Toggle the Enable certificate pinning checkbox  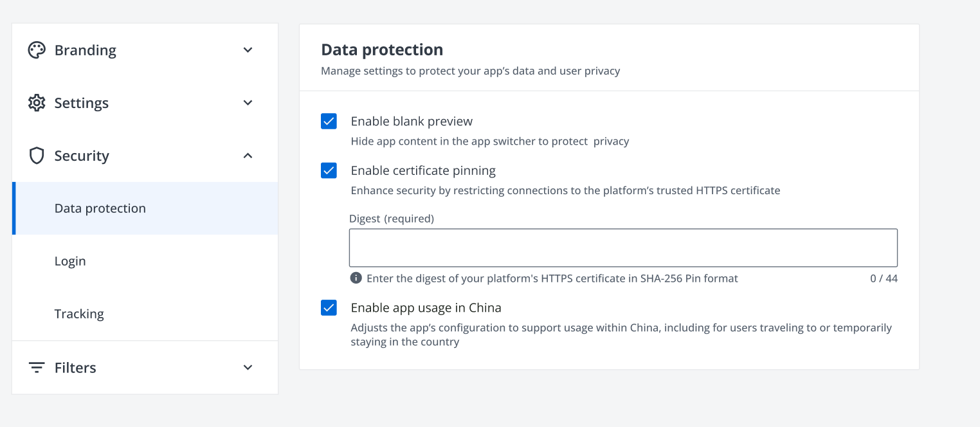tap(329, 170)
